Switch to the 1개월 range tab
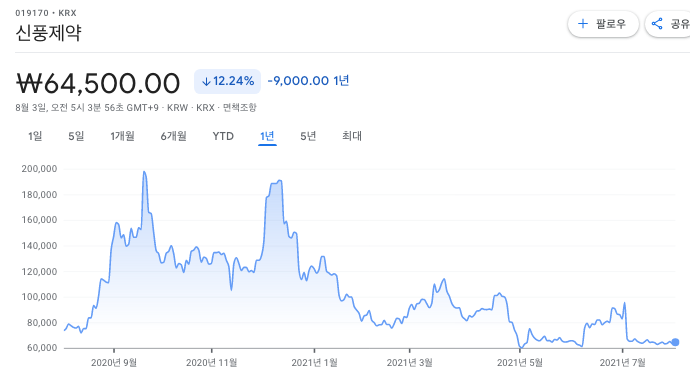 point(122,136)
